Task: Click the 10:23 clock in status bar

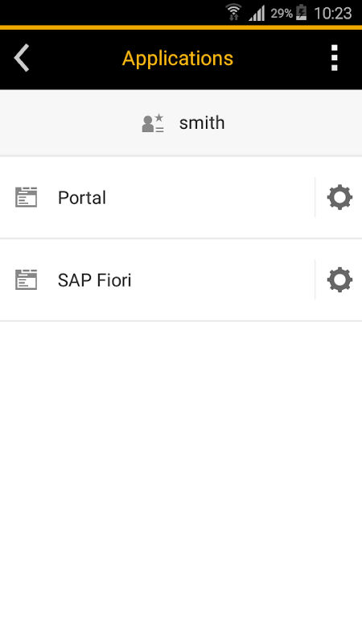Action: coord(333,14)
